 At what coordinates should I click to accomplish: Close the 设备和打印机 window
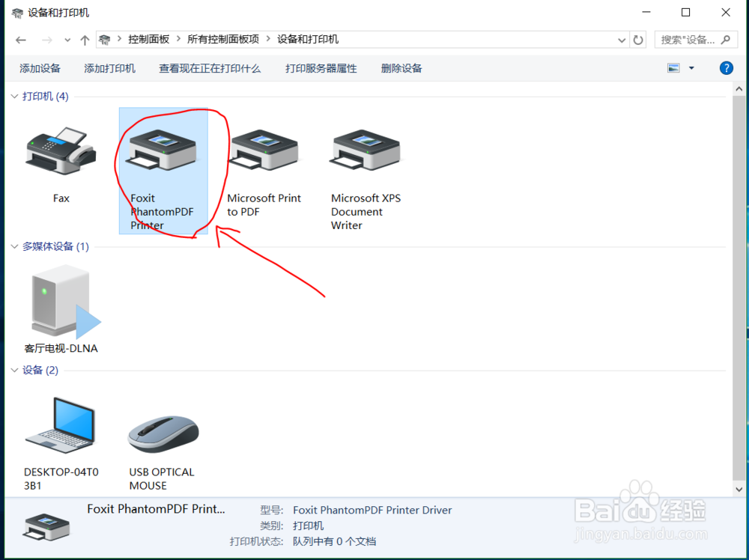726,13
